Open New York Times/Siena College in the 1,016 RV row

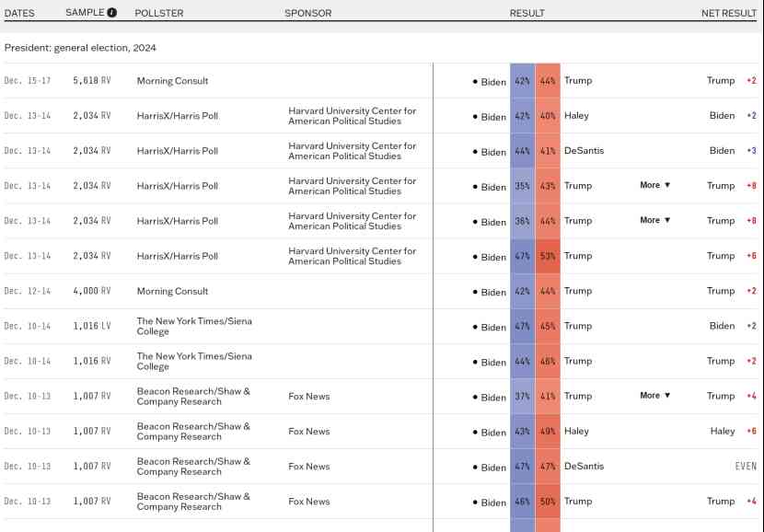[x=194, y=362]
